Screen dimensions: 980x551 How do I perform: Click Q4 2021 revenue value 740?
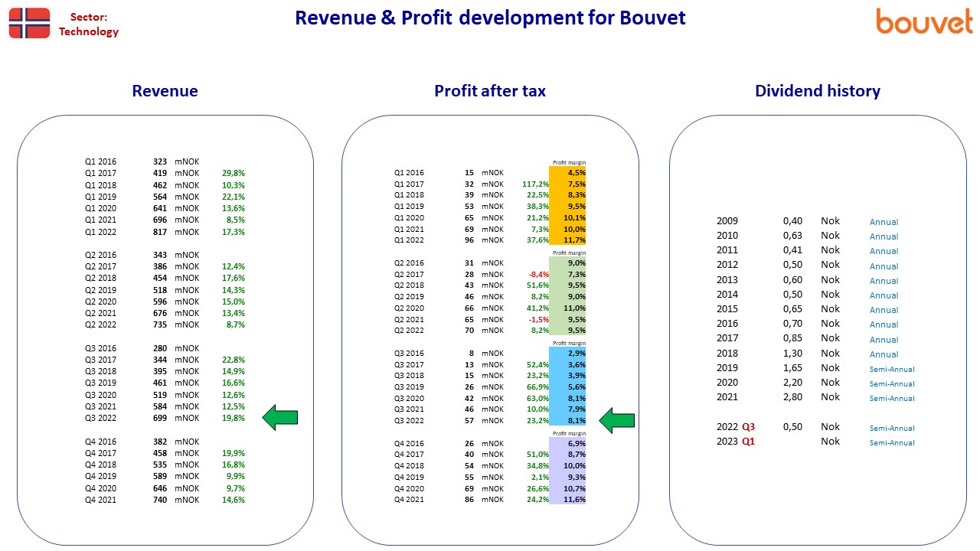tap(159, 500)
